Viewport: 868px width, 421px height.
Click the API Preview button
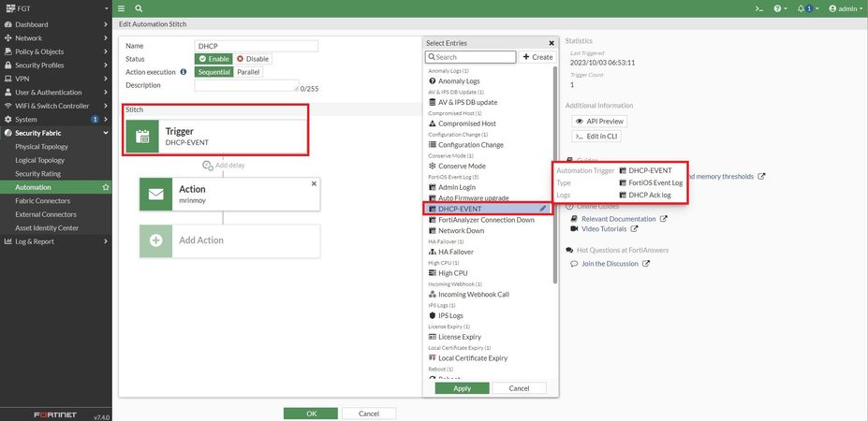(x=599, y=122)
